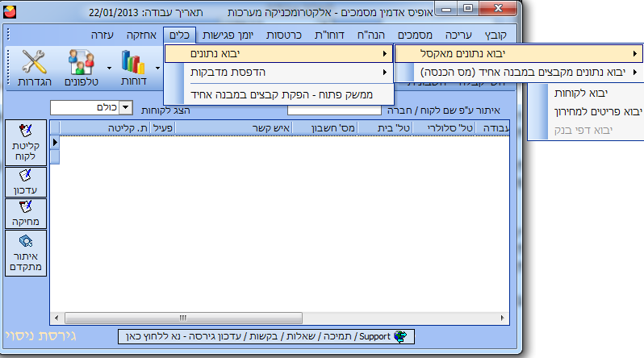Open the קובץ menu
Image resolution: width=644 pixels, height=358 pixels.
[496, 35]
